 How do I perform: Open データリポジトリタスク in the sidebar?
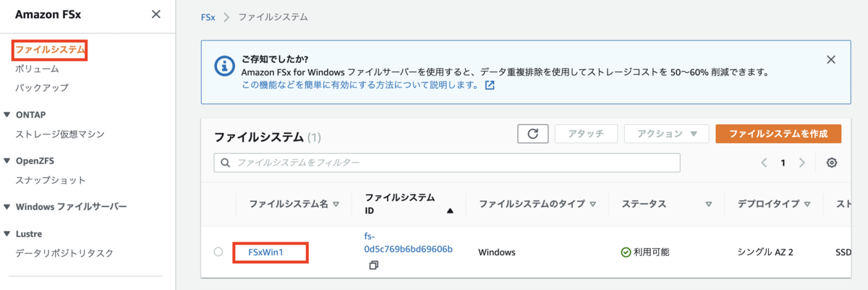pos(64,253)
